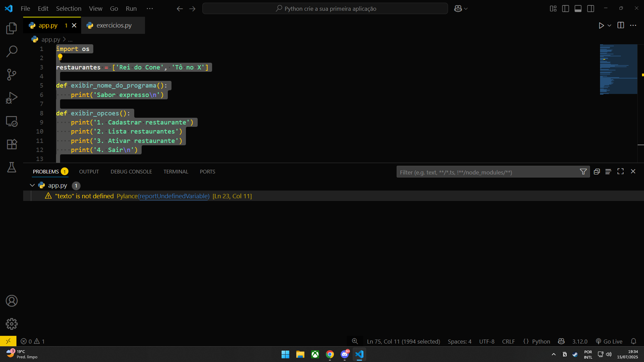
Task: Click the Copilot status bar icon
Action: click(561, 341)
